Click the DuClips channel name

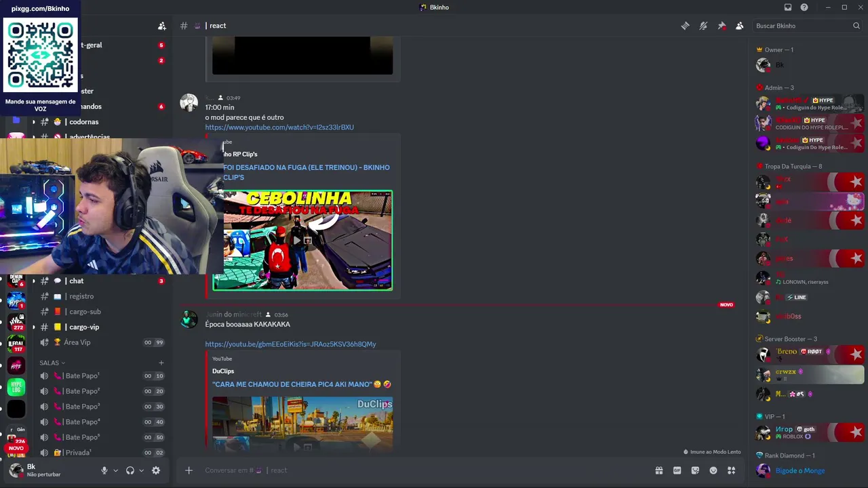[223, 371]
